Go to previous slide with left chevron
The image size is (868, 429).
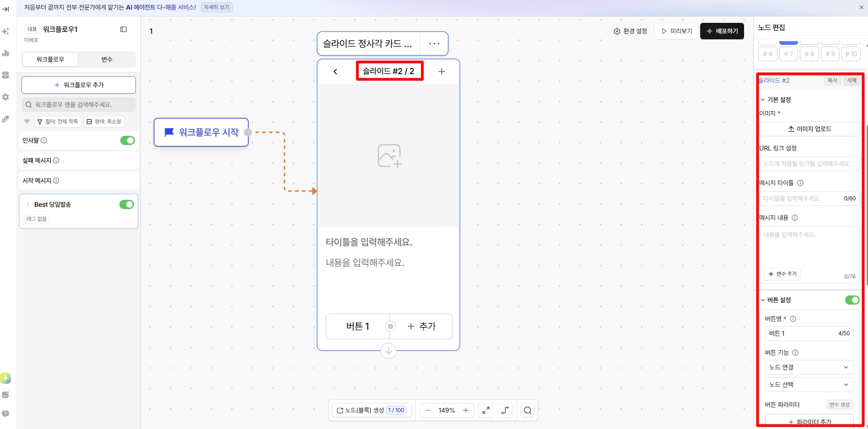click(335, 71)
